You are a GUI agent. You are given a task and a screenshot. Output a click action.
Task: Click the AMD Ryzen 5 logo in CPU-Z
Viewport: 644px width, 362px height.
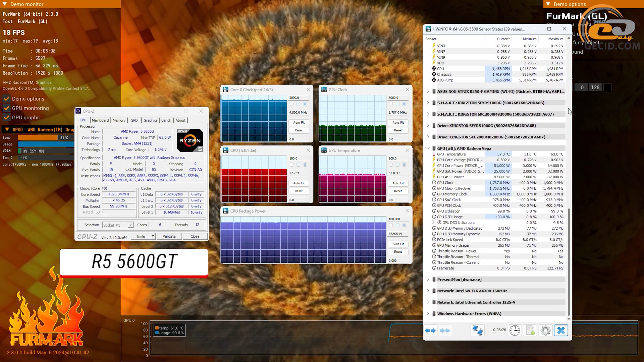pos(190,140)
